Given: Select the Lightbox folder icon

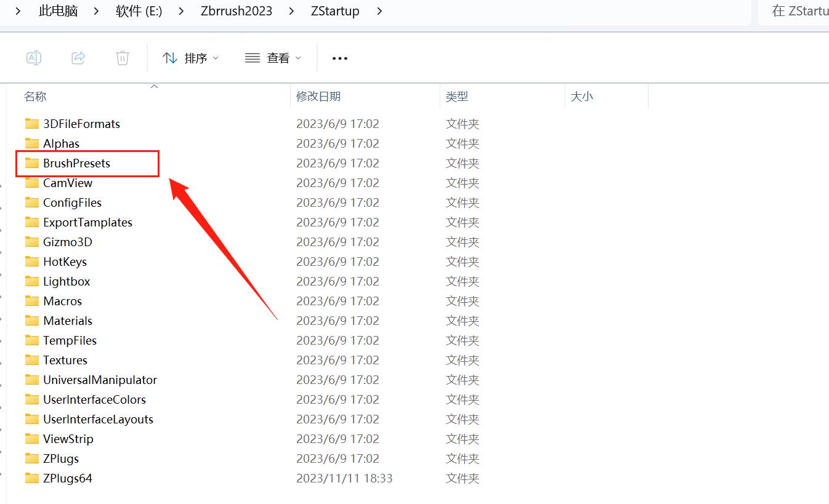Looking at the screenshot, I should [32, 281].
